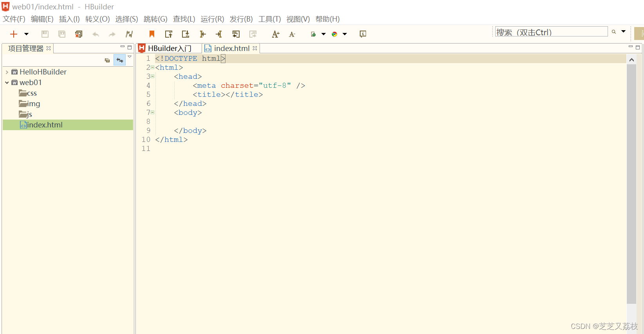Viewport: 644px width, 334px height.
Task: Fold the html tag at line 2
Action: coord(153,67)
